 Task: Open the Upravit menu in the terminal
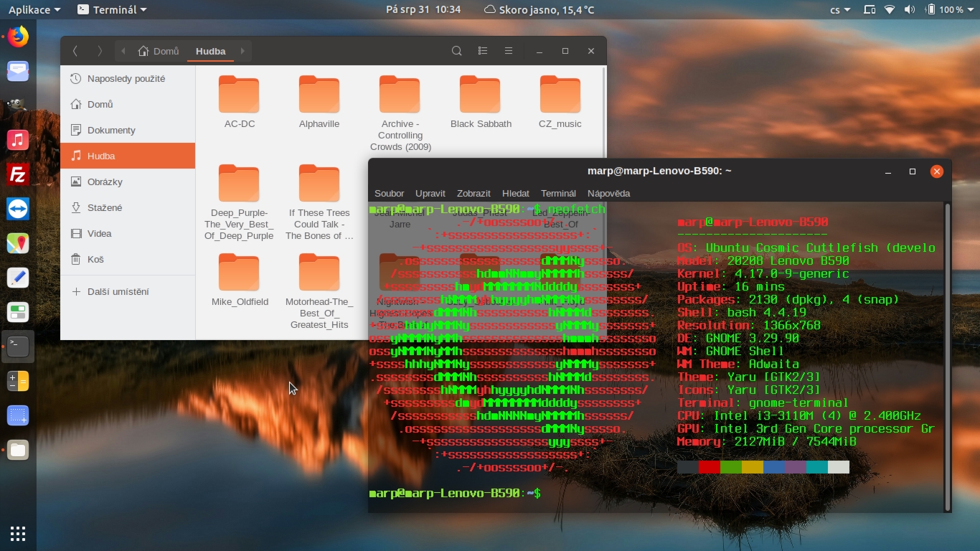tap(430, 193)
